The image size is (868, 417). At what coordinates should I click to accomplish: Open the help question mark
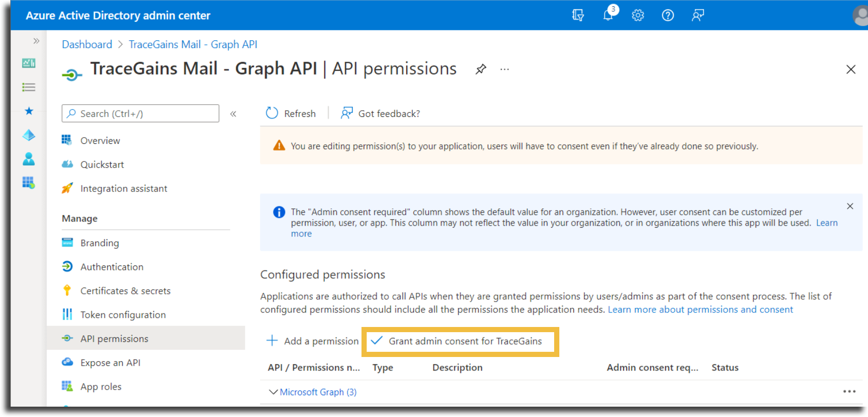(x=668, y=16)
